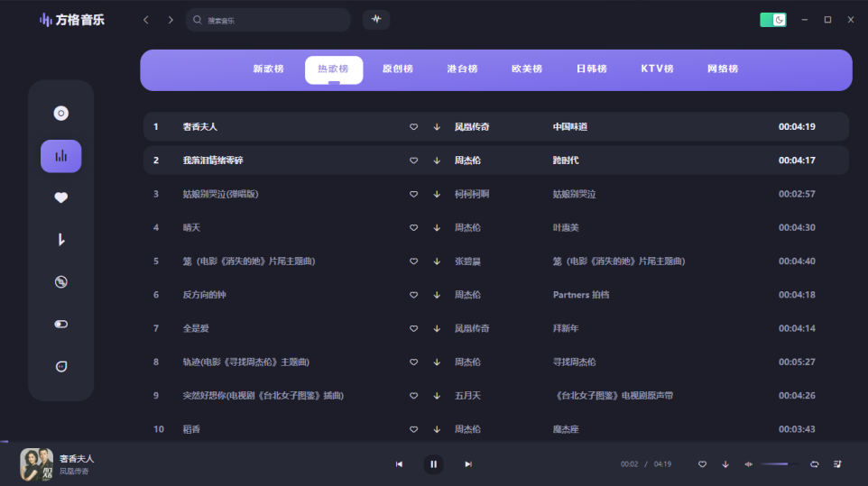Click the now-playing album cover thumbnail

[x=36, y=464]
